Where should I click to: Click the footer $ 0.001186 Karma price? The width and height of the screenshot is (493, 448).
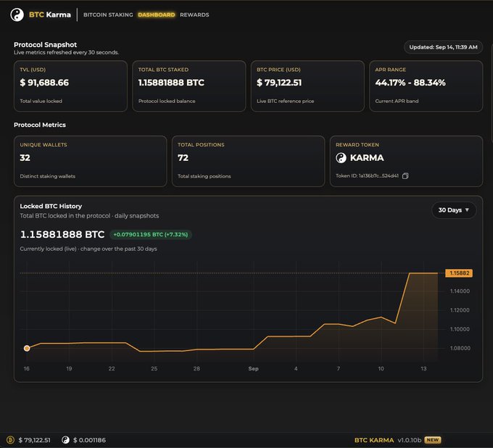point(89,440)
